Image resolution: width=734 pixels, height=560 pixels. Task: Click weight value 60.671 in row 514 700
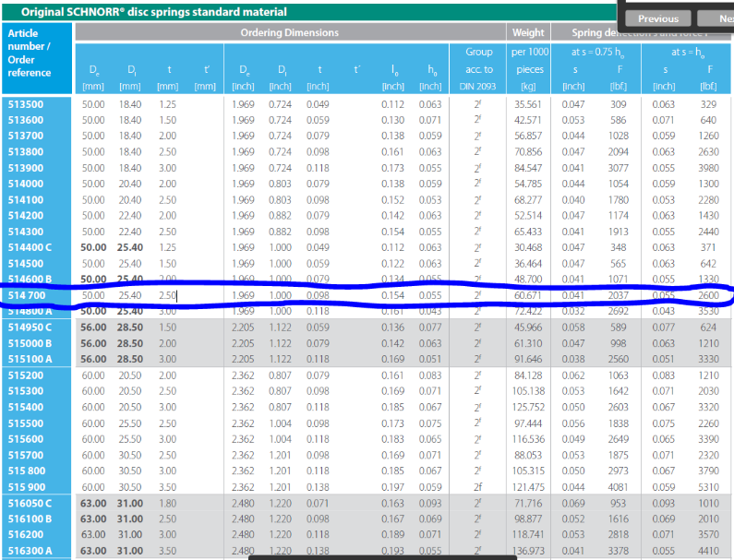(x=528, y=295)
